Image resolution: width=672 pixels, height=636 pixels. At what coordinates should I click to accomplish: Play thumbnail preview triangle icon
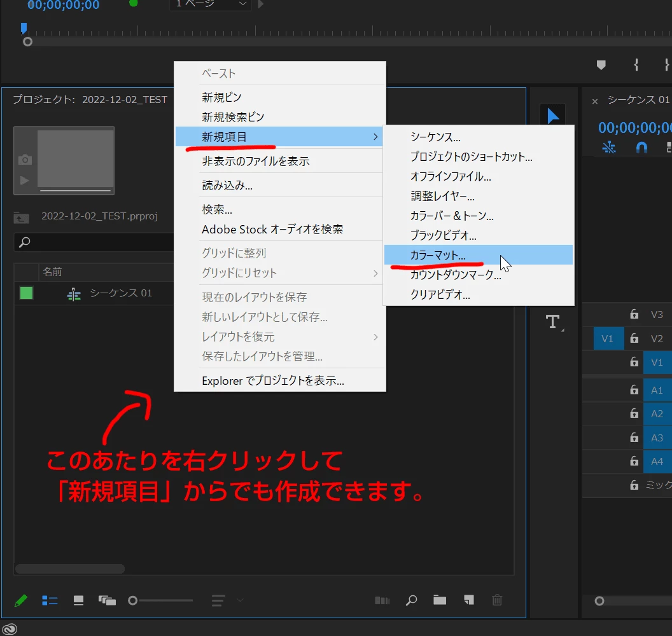[24, 181]
